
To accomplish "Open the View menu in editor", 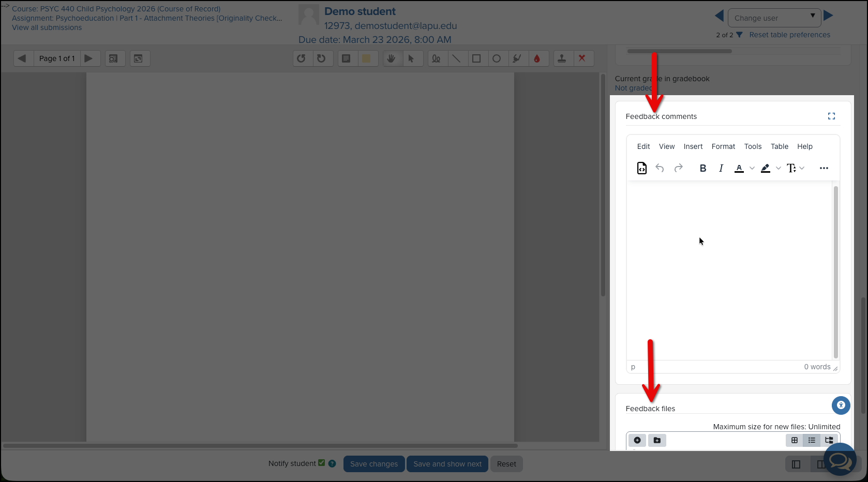I will pos(667,146).
